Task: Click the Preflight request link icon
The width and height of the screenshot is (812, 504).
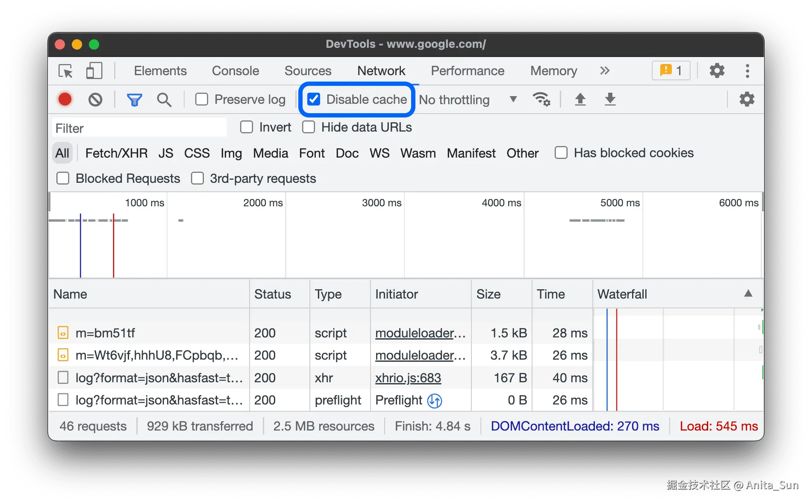Action: (435, 401)
